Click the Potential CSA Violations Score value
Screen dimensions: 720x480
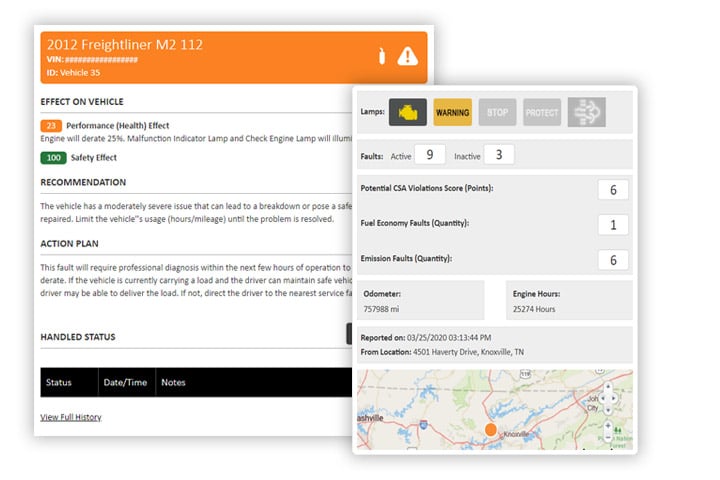point(613,190)
